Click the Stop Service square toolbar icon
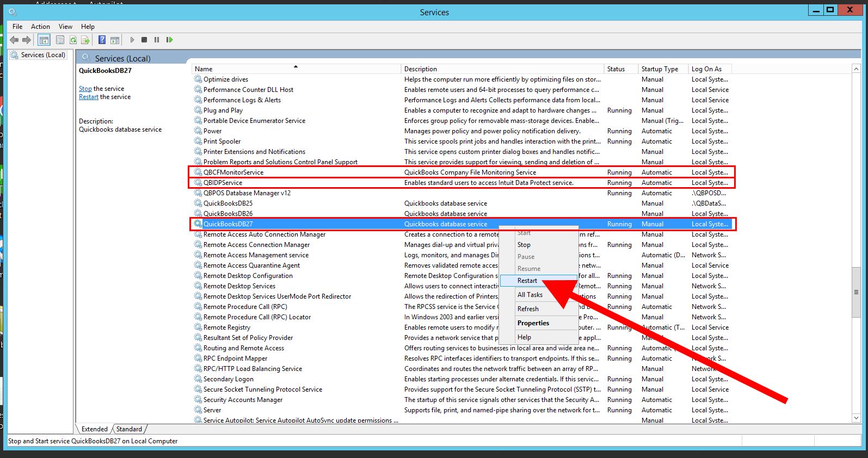 point(144,40)
